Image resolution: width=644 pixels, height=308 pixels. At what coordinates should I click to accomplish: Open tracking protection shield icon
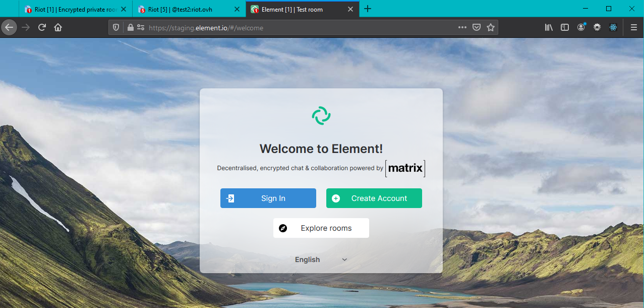tap(116, 28)
